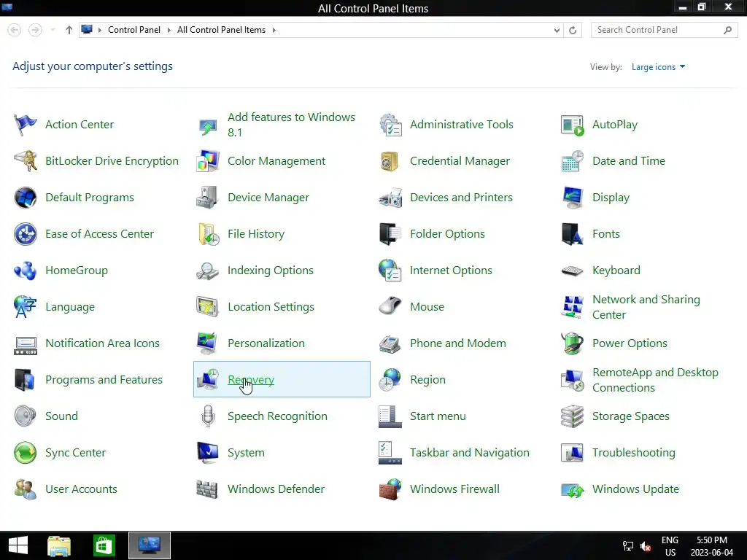
Task: Open Network and Sharing Center link
Action: point(646,307)
